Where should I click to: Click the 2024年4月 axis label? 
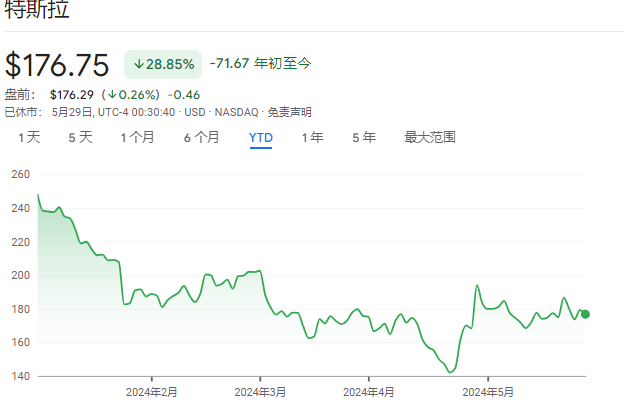pos(369,392)
